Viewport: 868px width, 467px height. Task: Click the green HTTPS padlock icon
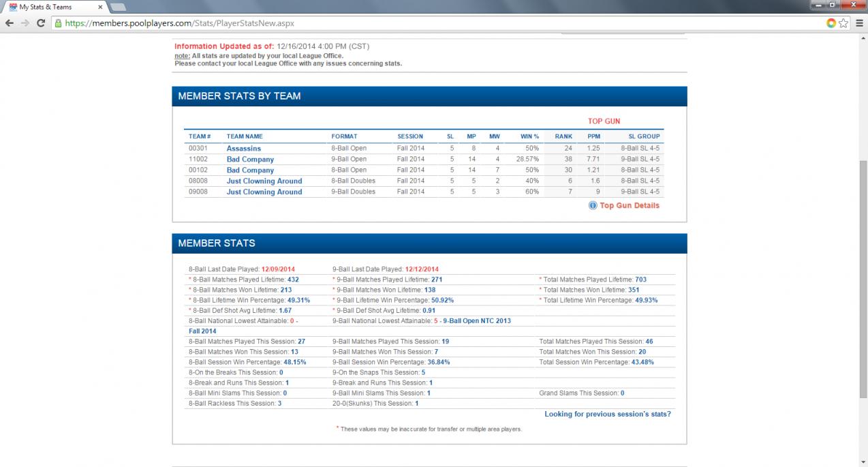[x=59, y=22]
